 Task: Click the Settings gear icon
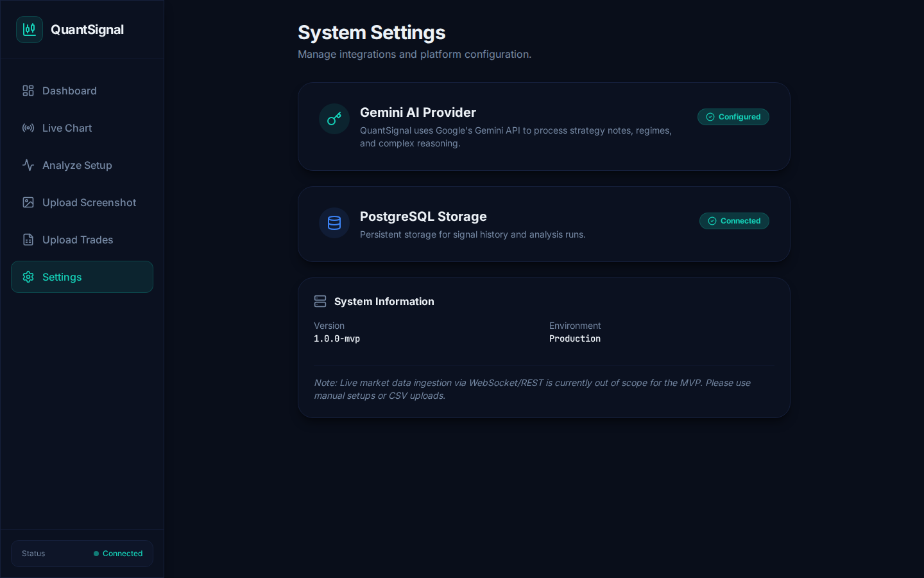28,277
